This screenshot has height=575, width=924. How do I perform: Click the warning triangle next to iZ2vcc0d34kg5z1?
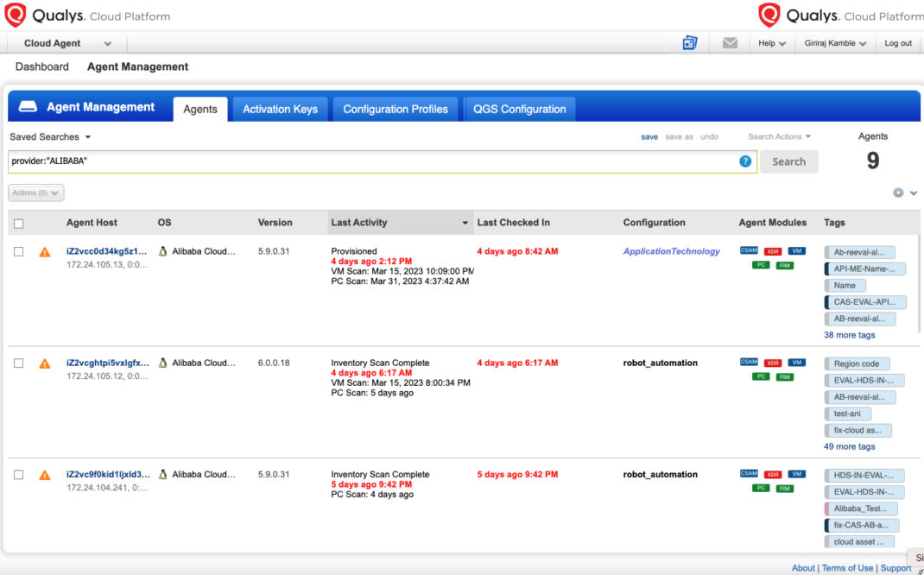pos(44,251)
